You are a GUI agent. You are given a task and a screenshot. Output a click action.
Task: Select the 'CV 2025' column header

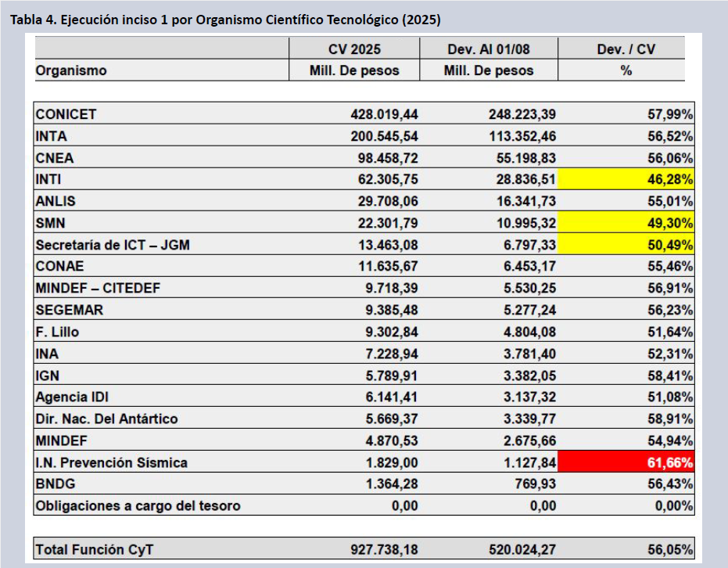[354, 49]
